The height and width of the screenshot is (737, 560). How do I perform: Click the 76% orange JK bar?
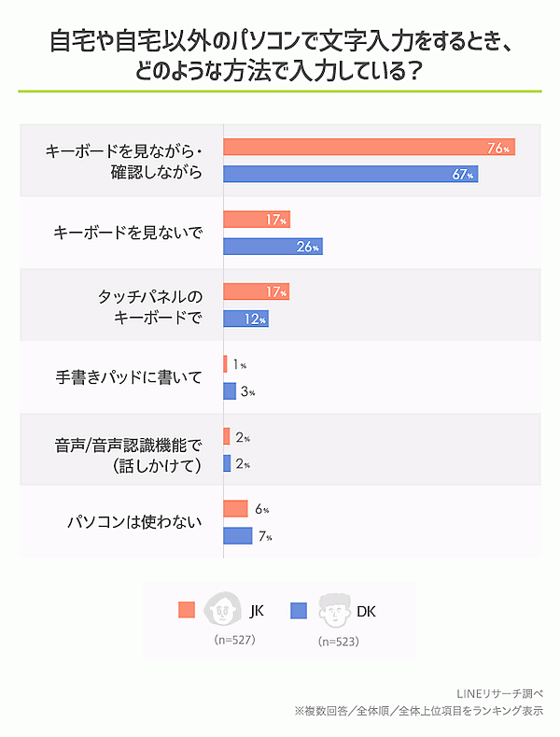pyautogui.click(x=369, y=148)
